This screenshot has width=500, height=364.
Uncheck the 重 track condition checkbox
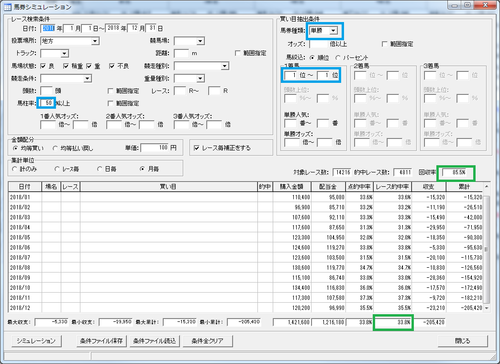coord(89,66)
